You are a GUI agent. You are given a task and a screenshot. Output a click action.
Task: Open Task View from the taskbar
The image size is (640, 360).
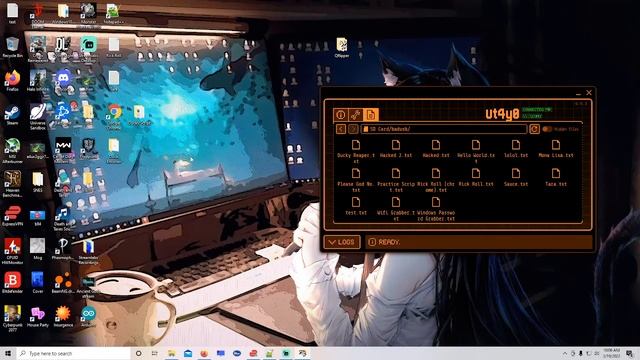click(x=155, y=353)
